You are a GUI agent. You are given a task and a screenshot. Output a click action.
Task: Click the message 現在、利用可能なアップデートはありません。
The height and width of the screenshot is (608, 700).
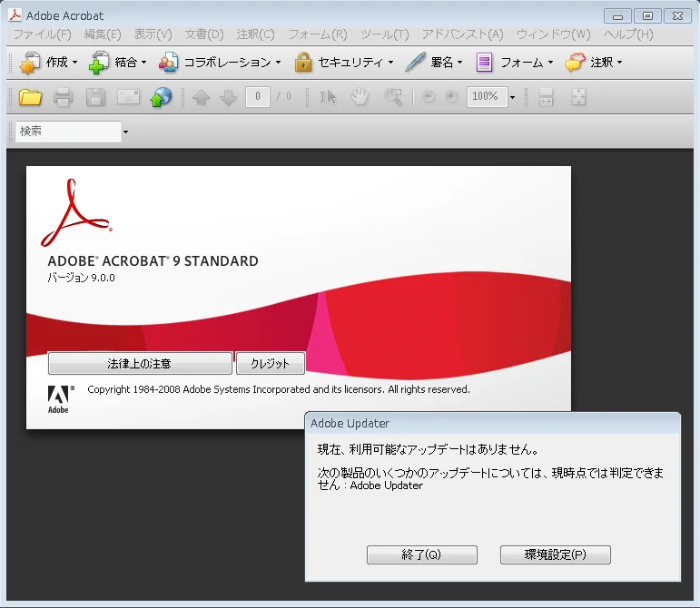[429, 449]
